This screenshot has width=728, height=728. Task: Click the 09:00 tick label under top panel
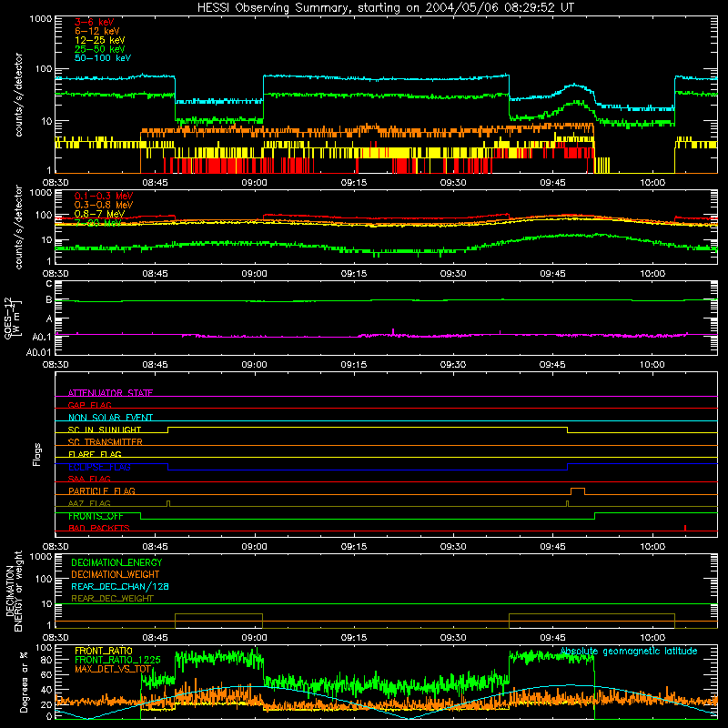[255, 183]
